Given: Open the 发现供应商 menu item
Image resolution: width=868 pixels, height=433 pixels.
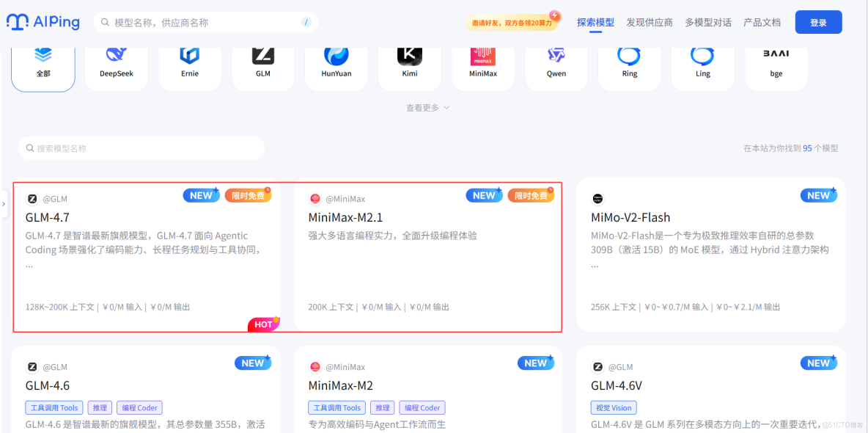Looking at the screenshot, I should 648,22.
